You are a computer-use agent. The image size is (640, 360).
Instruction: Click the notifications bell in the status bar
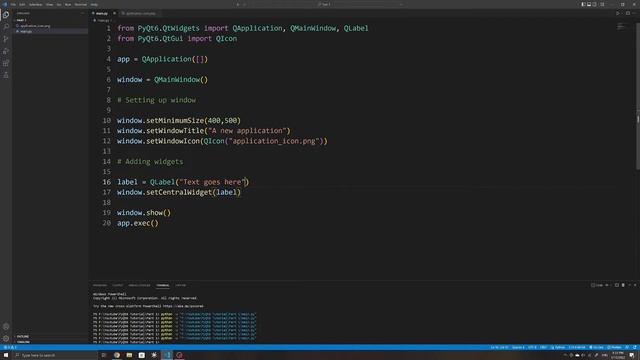(x=635, y=347)
